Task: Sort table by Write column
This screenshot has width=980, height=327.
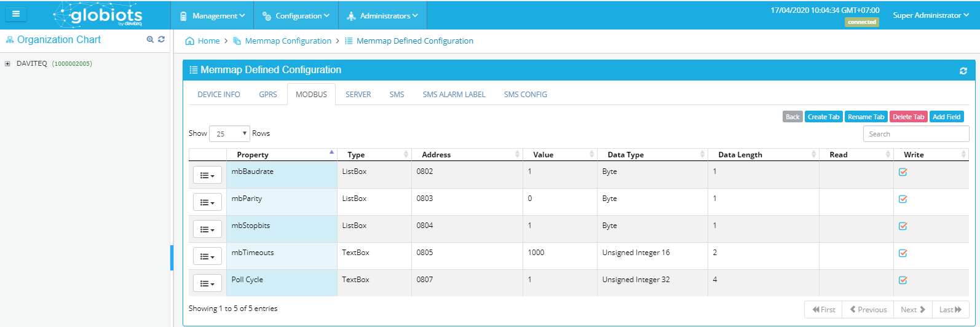Action: point(931,155)
